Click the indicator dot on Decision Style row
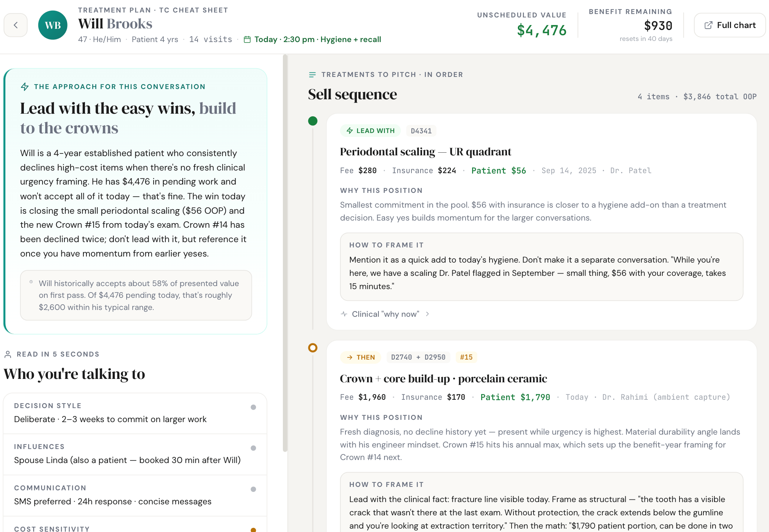Image resolution: width=769 pixels, height=532 pixels. pyautogui.click(x=253, y=407)
